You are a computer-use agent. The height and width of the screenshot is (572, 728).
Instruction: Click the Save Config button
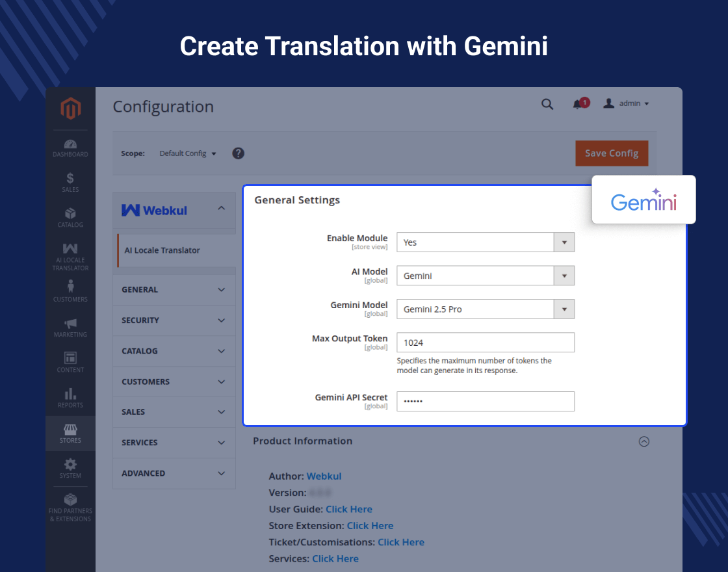pyautogui.click(x=611, y=153)
